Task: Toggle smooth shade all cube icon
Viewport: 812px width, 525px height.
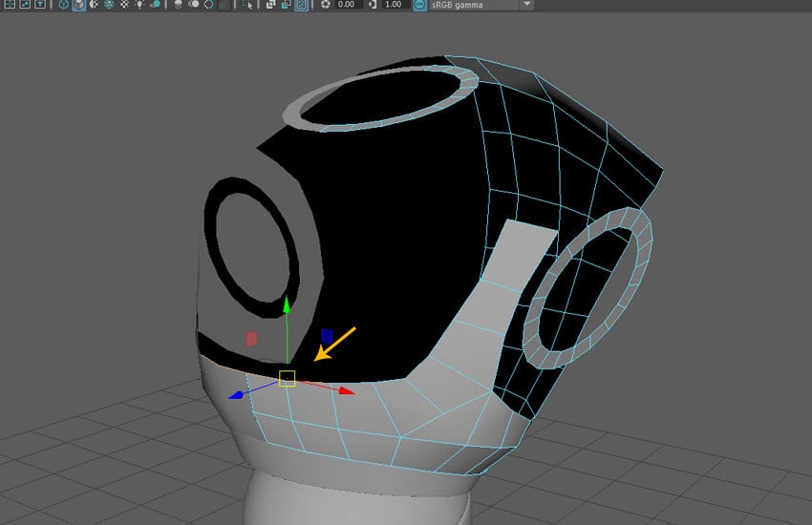Action: coord(77,5)
